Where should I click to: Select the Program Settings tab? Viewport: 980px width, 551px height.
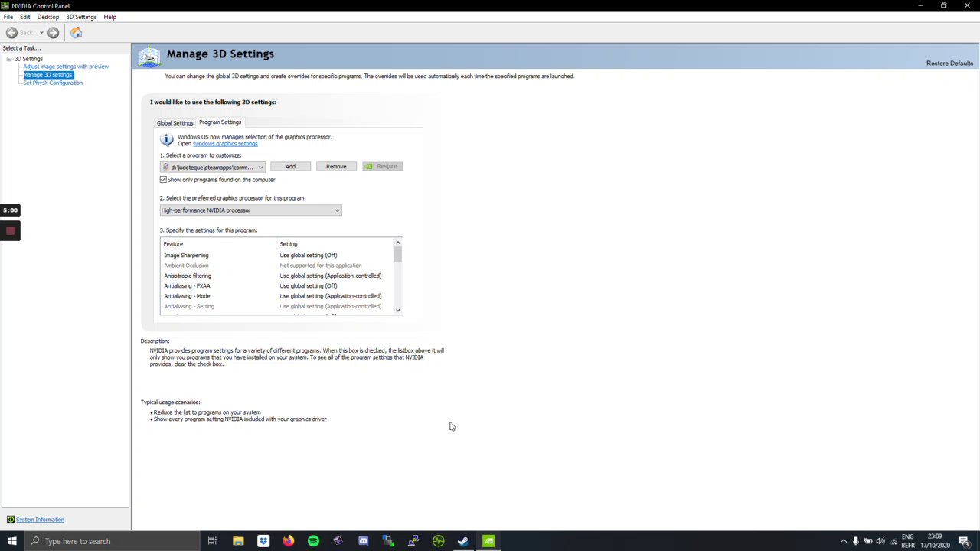click(220, 122)
